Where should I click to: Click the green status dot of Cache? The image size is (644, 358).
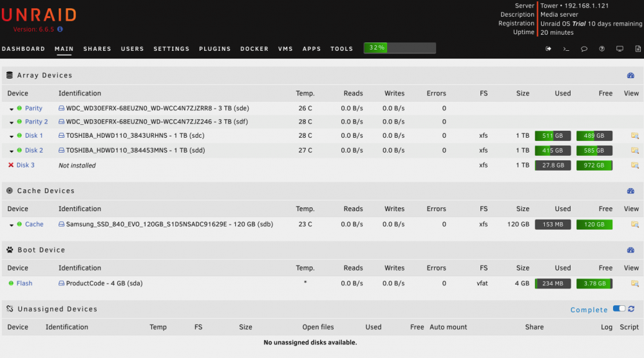click(x=19, y=224)
